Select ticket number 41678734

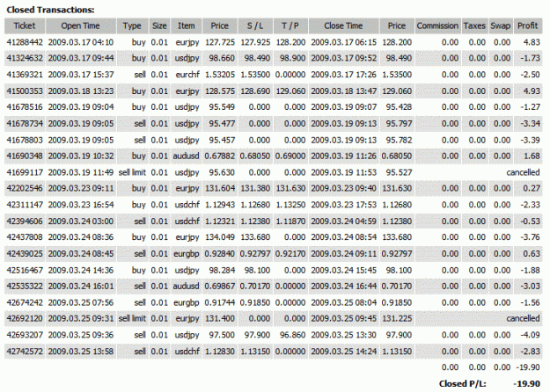pos(25,124)
